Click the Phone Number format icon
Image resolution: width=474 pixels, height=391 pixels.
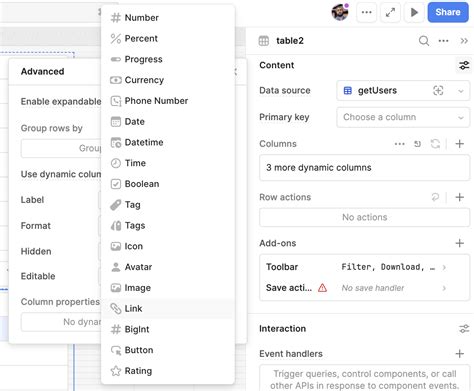(x=116, y=101)
